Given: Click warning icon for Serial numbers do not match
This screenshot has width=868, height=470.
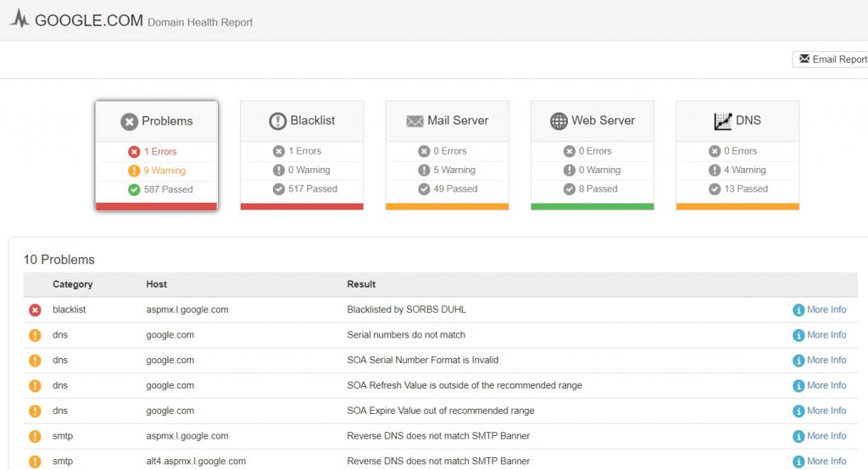Looking at the screenshot, I should coord(35,335).
